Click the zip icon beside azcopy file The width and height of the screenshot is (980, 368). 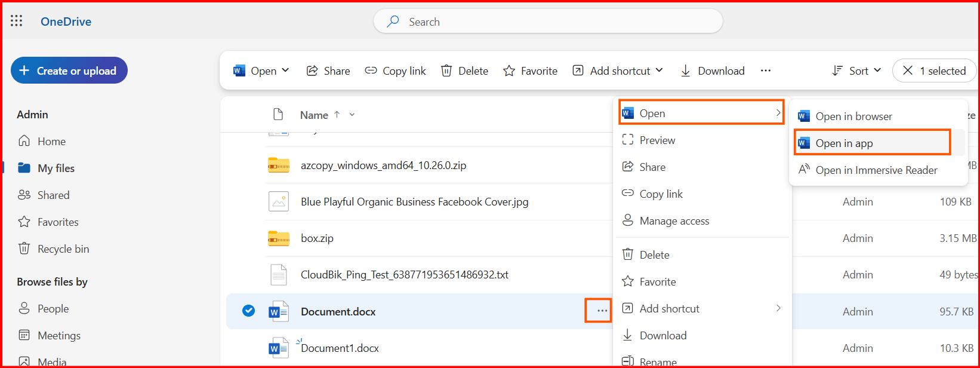(x=279, y=165)
